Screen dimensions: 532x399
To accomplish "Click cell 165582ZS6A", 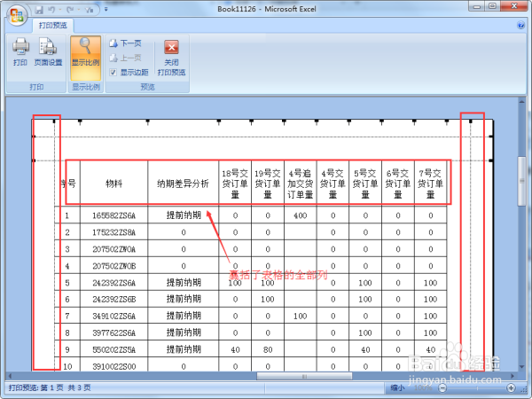I will click(x=114, y=215).
